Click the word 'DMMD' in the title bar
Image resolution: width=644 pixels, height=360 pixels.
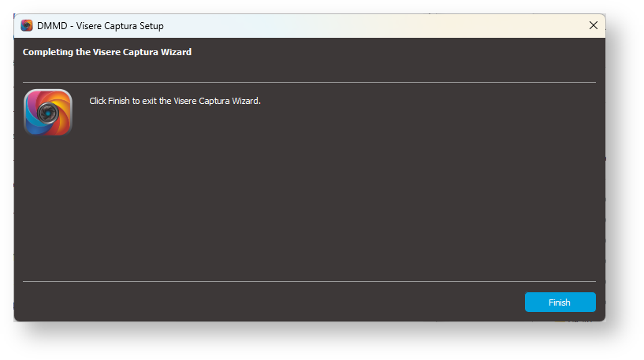tap(52, 25)
